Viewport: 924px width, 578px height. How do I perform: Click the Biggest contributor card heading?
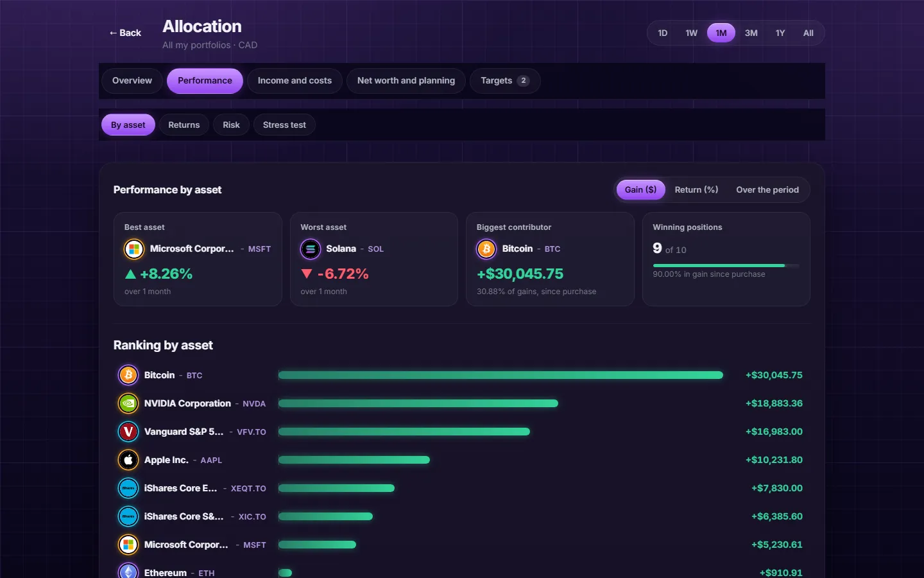pos(514,227)
